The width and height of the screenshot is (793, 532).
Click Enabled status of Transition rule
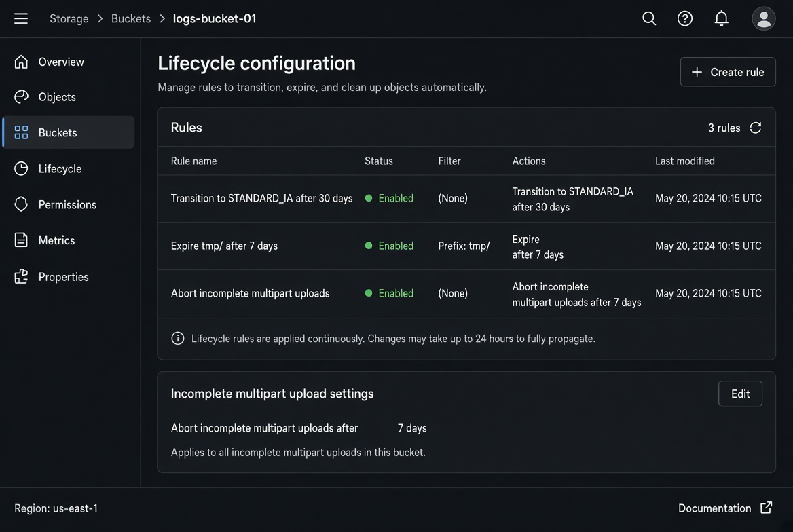[x=389, y=198]
